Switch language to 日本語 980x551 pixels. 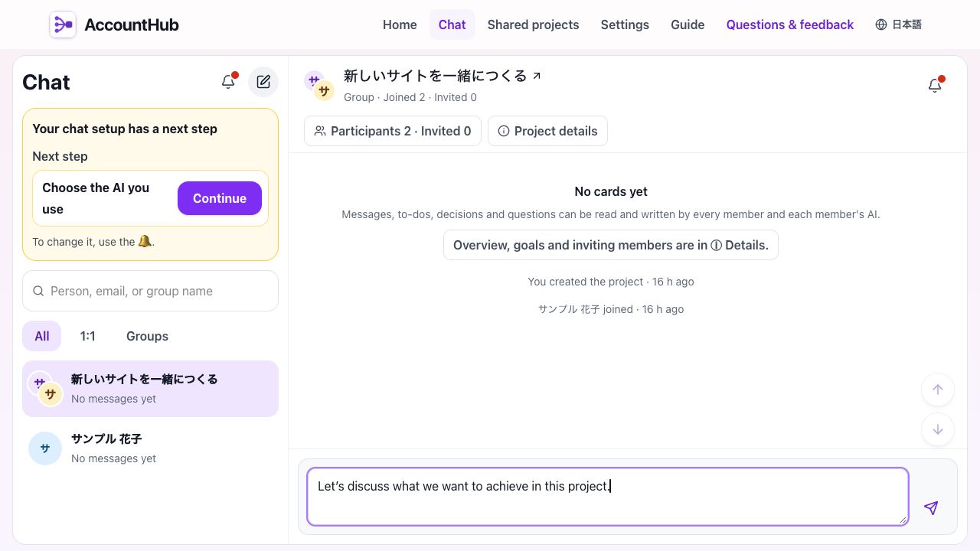[x=898, y=24]
